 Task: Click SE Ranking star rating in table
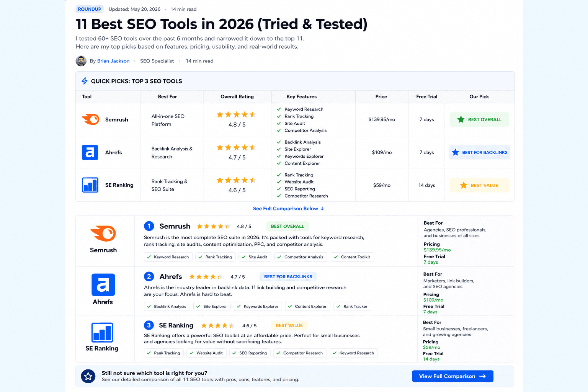tap(236, 180)
